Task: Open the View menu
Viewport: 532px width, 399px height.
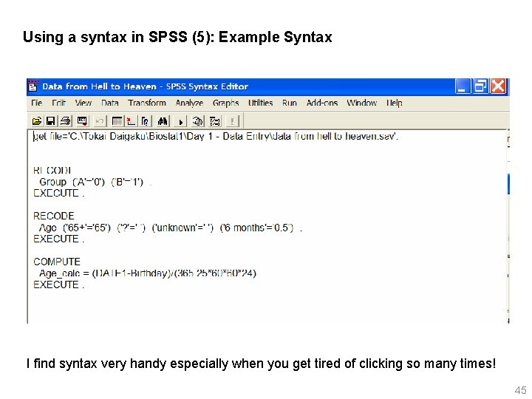Action: pyautogui.click(x=83, y=103)
